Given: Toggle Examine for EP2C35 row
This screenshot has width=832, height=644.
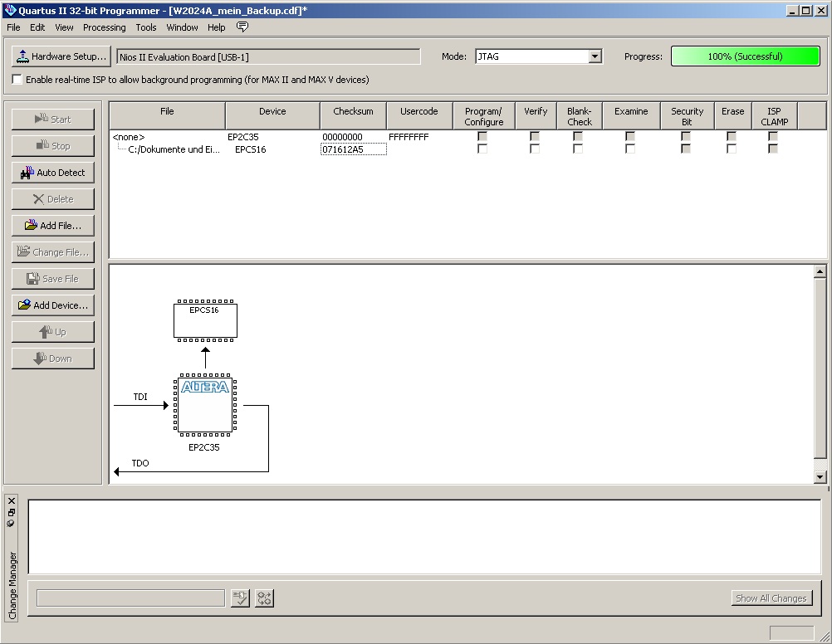Looking at the screenshot, I should click(x=630, y=136).
